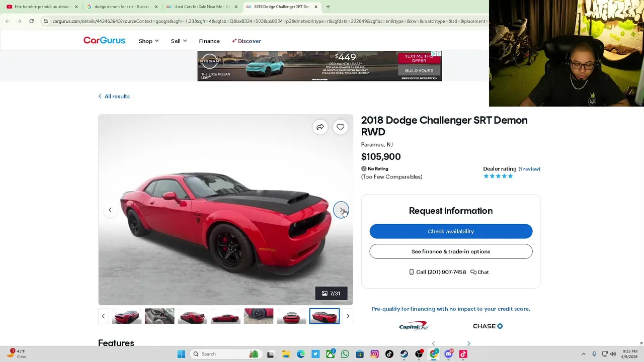
Task: Go to next lender with blue arrow
Action: tap(468, 343)
